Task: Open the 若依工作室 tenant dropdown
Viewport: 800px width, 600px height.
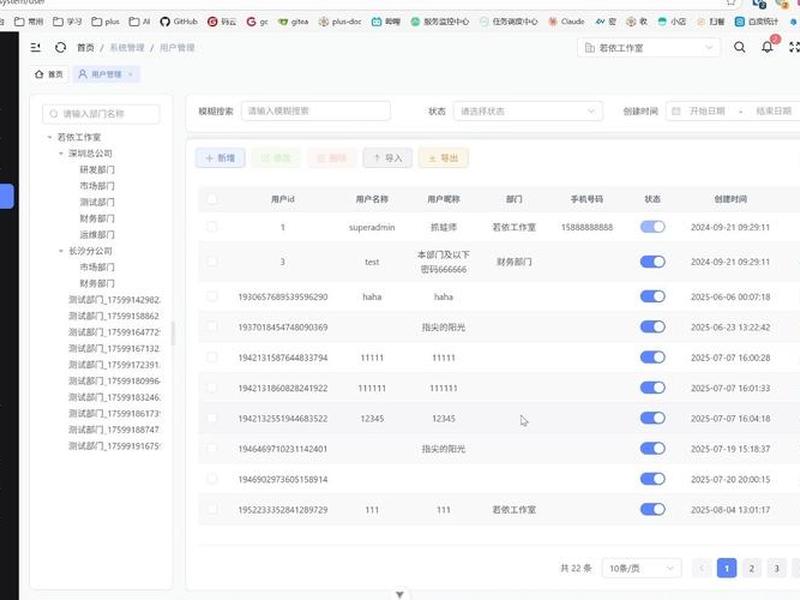Action: pyautogui.click(x=649, y=48)
